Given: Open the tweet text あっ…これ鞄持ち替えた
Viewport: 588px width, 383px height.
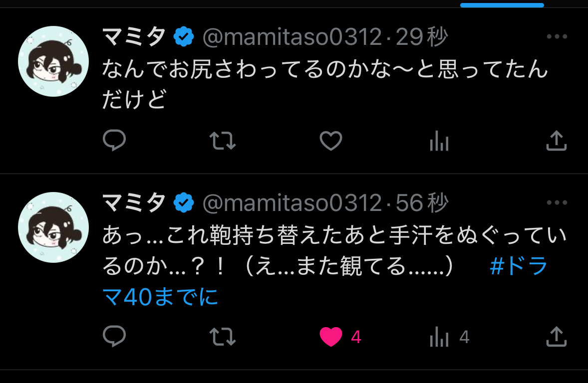Looking at the screenshot, I should [334, 266].
